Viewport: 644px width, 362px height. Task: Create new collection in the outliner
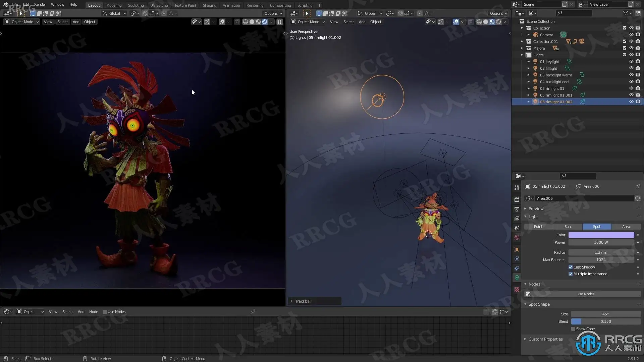pyautogui.click(x=638, y=13)
